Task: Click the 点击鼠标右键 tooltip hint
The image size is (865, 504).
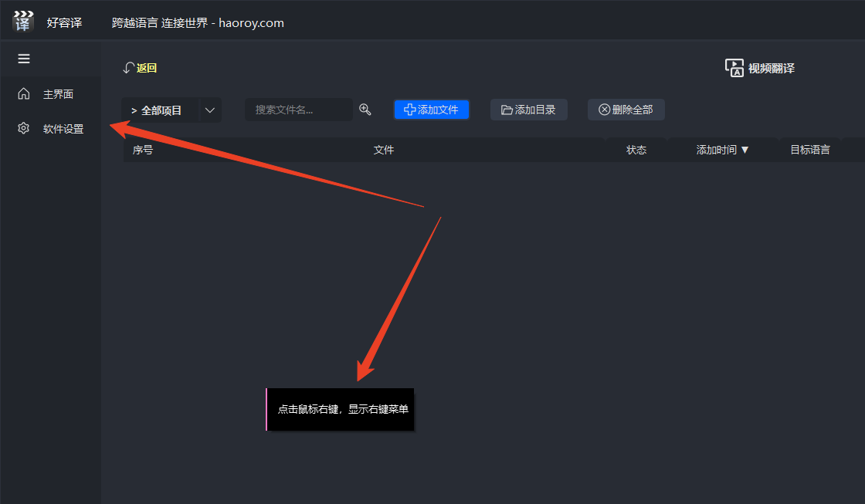Action: [342, 409]
